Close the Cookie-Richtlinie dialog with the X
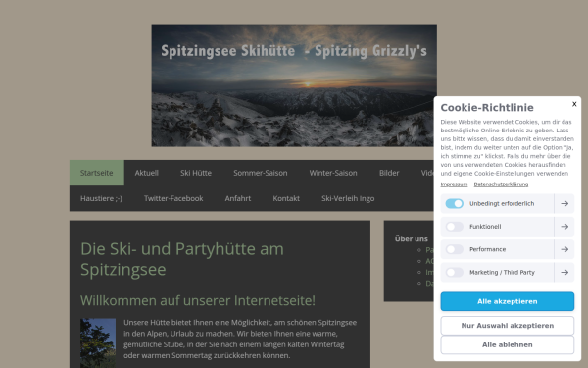588x368 pixels. [574, 104]
